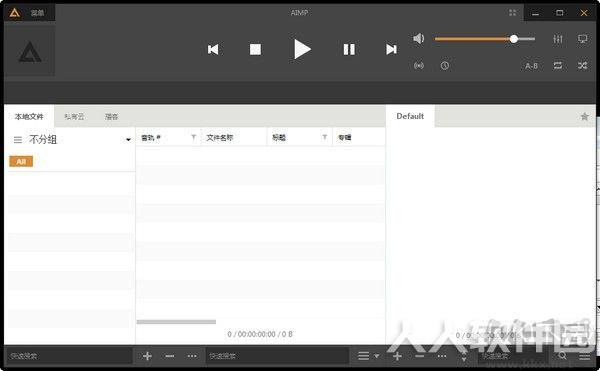Select the 本地文件 tab
Viewport: 600px width, 371px height.
point(29,116)
